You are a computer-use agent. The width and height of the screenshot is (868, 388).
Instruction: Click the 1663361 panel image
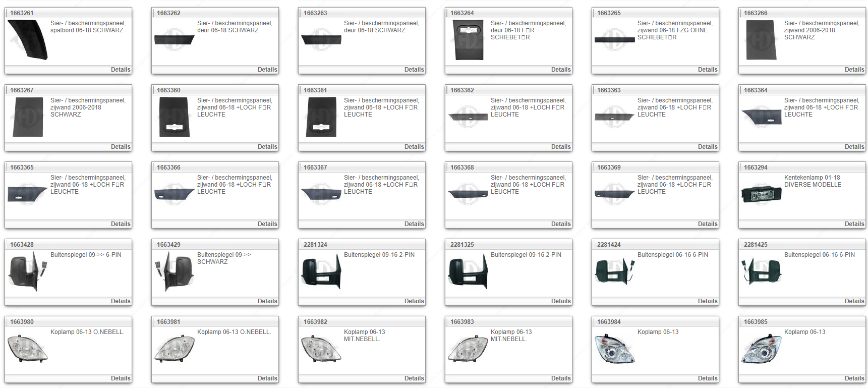coord(321,118)
